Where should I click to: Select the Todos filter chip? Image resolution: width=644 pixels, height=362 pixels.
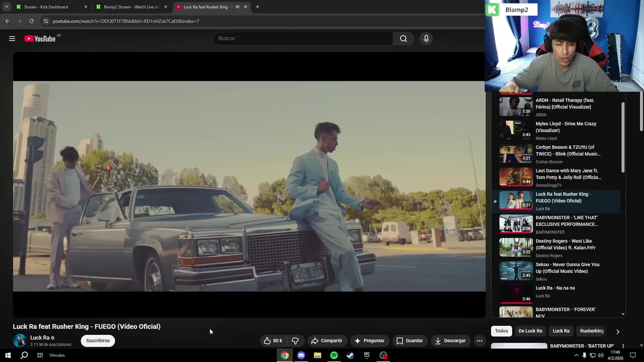point(502,331)
